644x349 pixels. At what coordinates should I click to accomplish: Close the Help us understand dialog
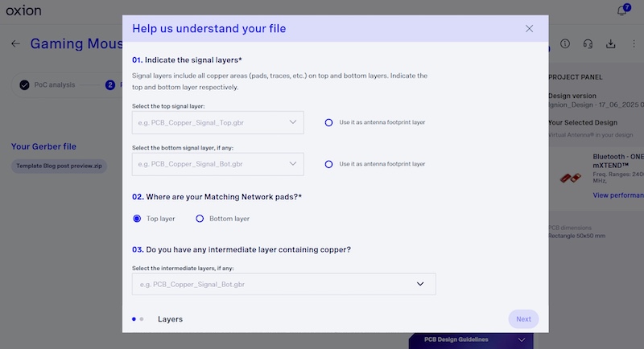(x=529, y=28)
